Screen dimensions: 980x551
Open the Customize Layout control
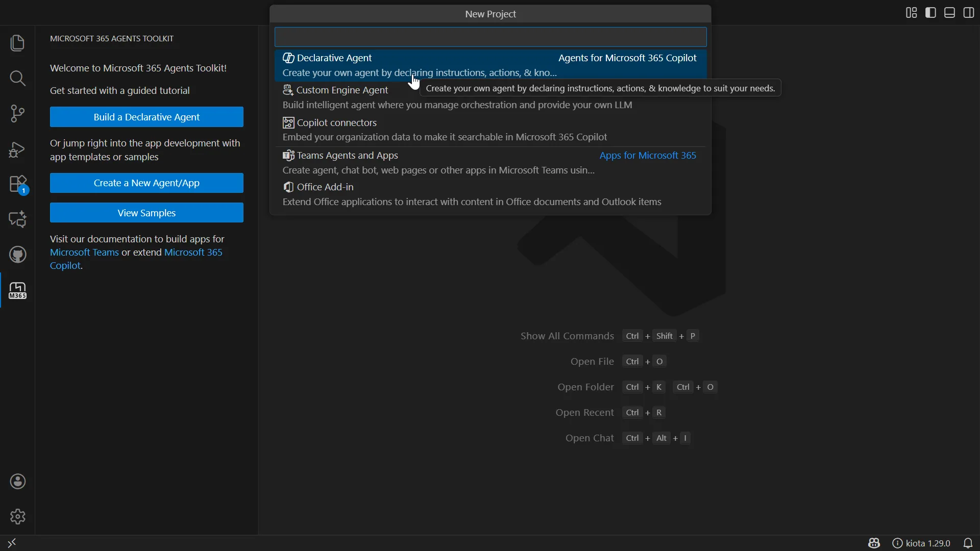(912, 13)
